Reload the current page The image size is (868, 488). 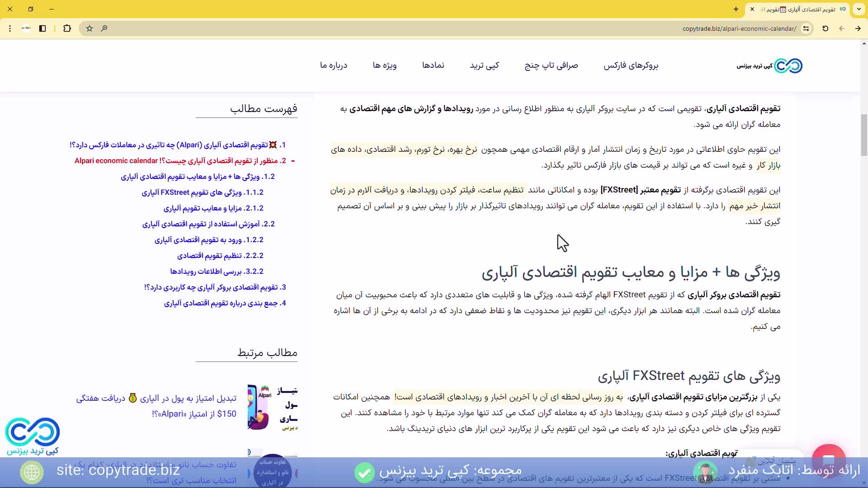(x=825, y=28)
